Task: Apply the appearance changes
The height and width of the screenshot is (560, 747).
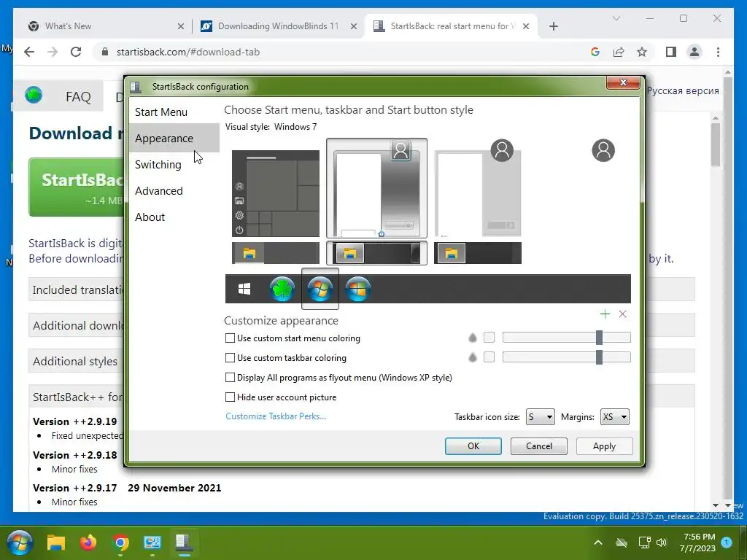Action: click(604, 446)
